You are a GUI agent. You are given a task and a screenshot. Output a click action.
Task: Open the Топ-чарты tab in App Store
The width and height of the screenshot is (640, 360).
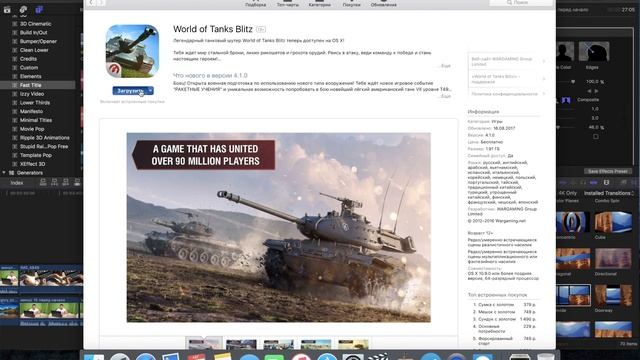287,4
